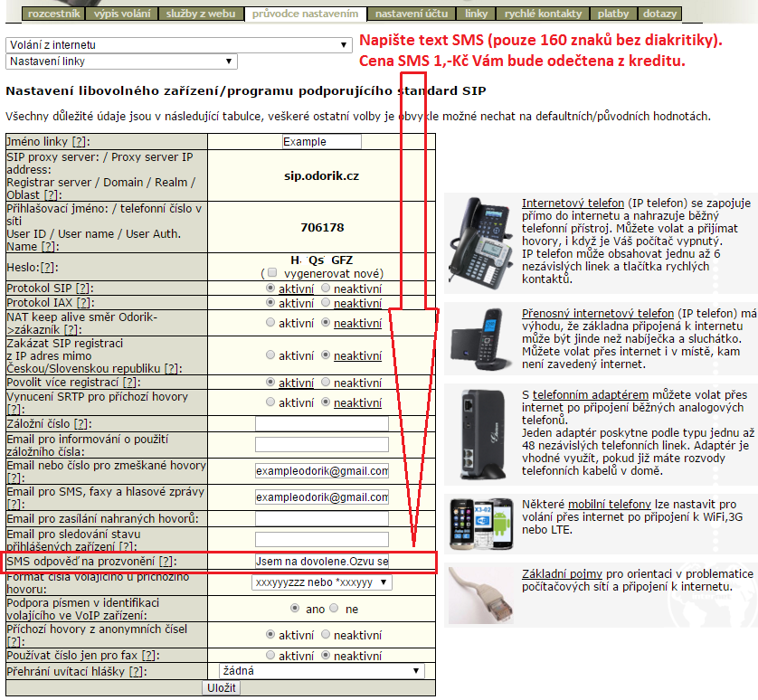Viewport: 758px width, 700px height.
Task: Click the cordless internet phone image
Action: (x=481, y=335)
